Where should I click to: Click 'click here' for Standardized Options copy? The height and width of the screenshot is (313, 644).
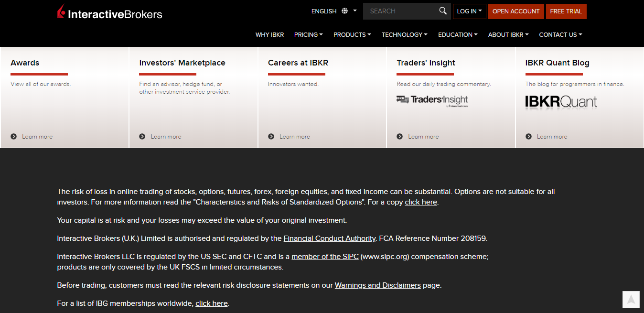pyautogui.click(x=421, y=202)
